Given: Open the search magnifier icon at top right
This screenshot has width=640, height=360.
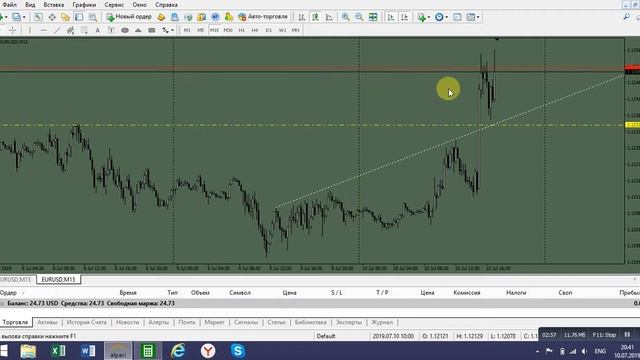Looking at the screenshot, I should pyautogui.click(x=626, y=17).
